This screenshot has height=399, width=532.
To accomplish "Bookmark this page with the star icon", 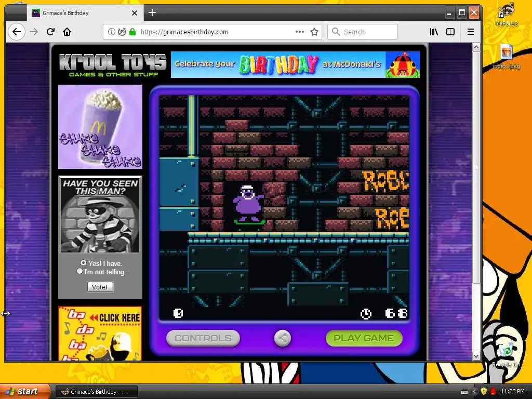I will tap(314, 32).
